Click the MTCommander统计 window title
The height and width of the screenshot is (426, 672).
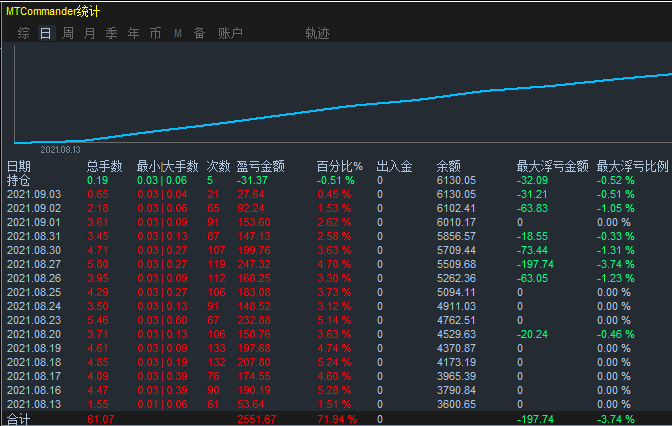pos(53,12)
